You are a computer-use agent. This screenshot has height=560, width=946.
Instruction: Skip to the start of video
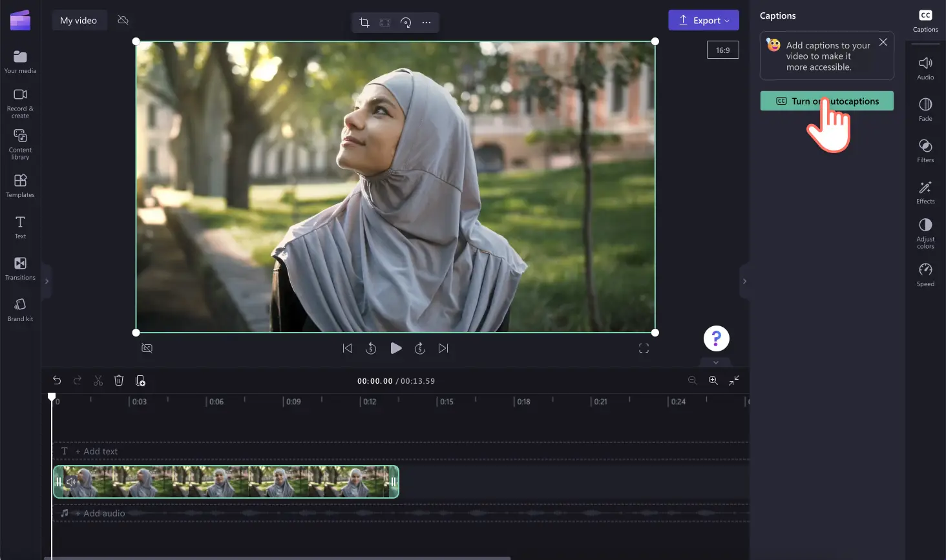tap(348, 348)
